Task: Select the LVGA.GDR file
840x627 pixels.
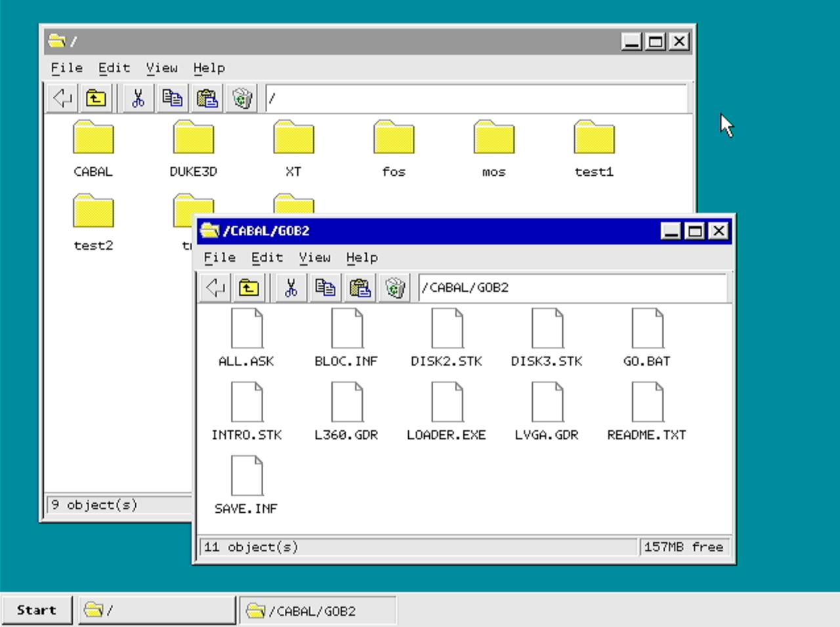Action: (x=547, y=412)
